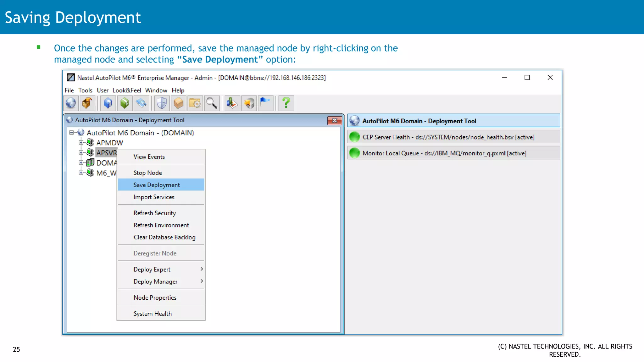Click the magnifying glass search toolbar icon
Screen dimensions: 644x362
[x=212, y=103]
